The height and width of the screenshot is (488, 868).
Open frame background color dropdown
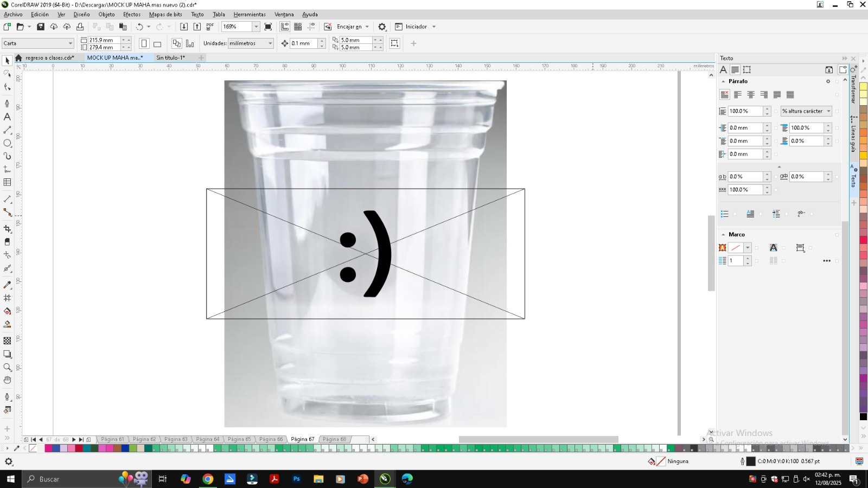point(748,248)
